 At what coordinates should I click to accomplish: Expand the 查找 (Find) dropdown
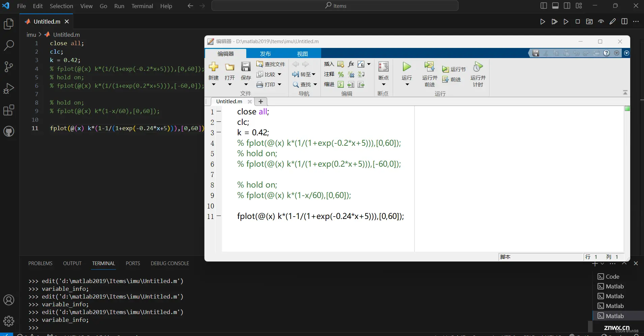click(x=315, y=84)
